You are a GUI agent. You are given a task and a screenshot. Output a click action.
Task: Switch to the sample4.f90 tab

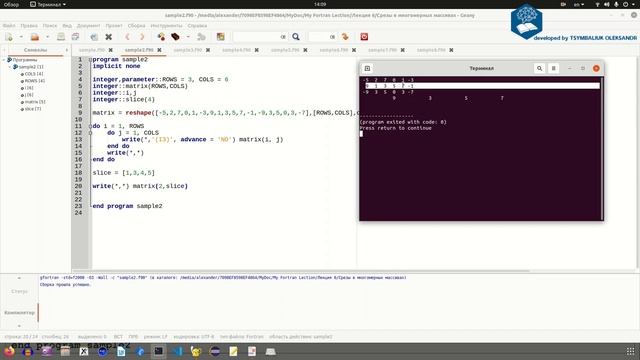pyautogui.click(x=236, y=50)
